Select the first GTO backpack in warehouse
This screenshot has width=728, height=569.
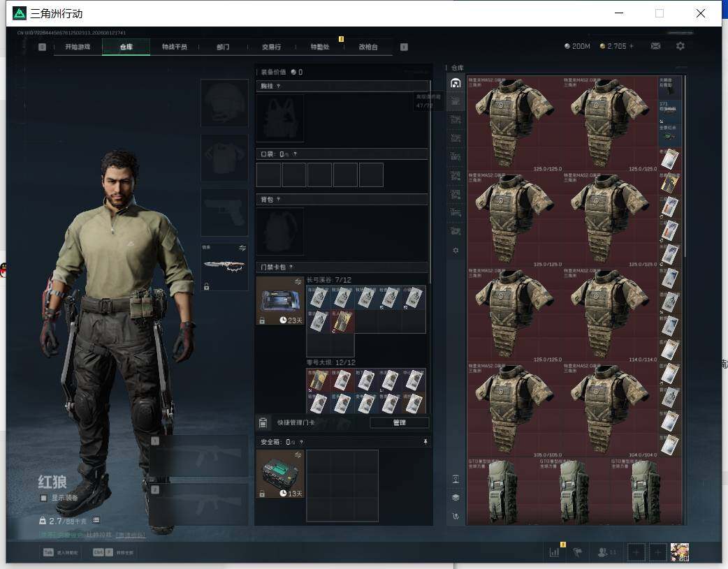click(503, 492)
